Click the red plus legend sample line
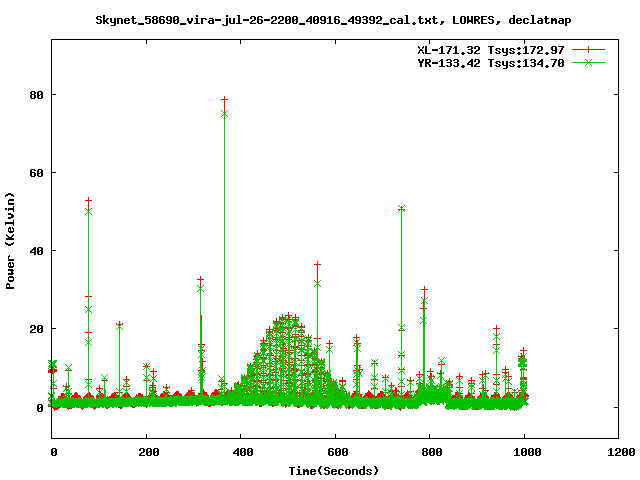 (588, 50)
